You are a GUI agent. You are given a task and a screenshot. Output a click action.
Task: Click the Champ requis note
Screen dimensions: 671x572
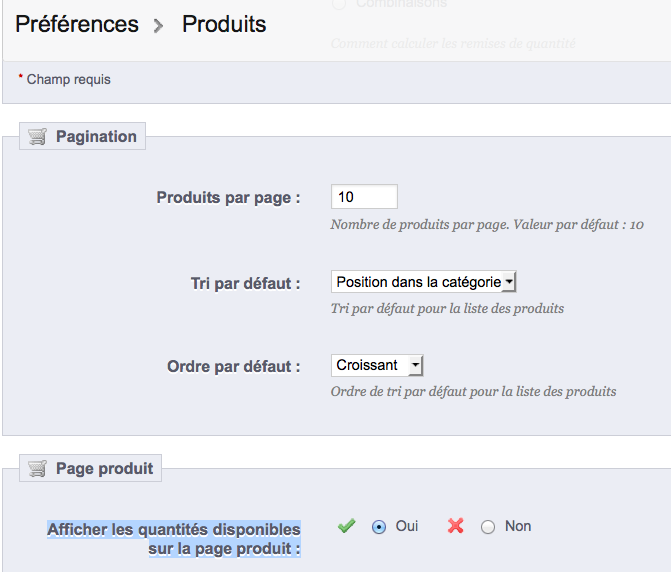pyautogui.click(x=68, y=79)
